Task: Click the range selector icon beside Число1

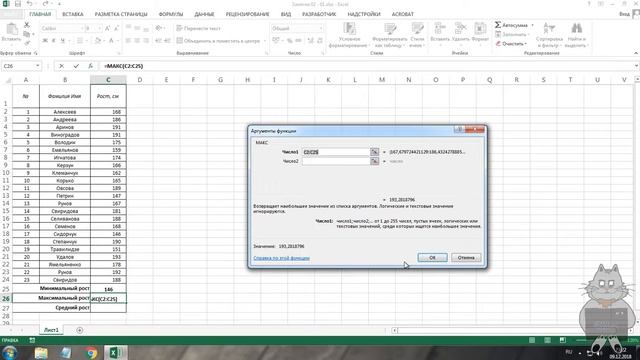Action: coord(374,152)
